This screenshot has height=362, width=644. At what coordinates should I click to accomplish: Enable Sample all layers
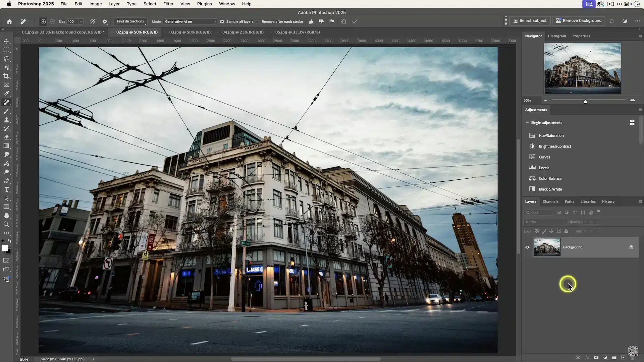coord(222,21)
